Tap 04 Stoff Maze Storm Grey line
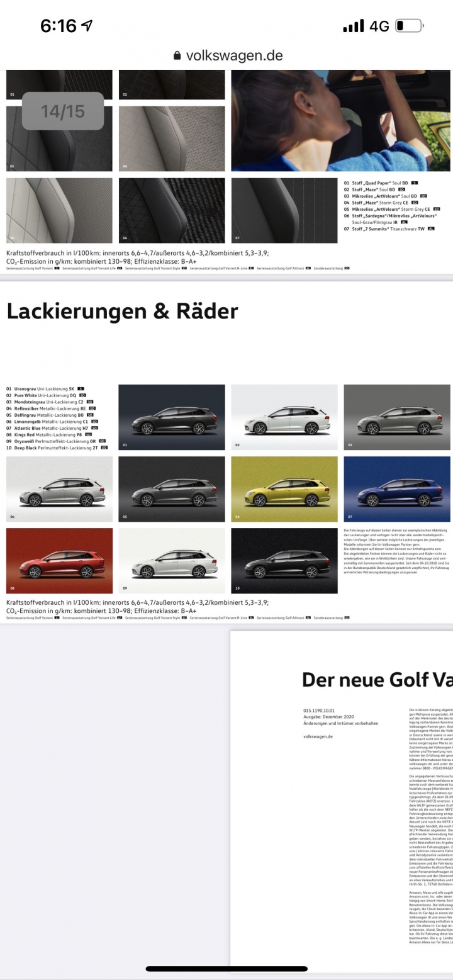This screenshot has height=980, width=453. click(381, 203)
